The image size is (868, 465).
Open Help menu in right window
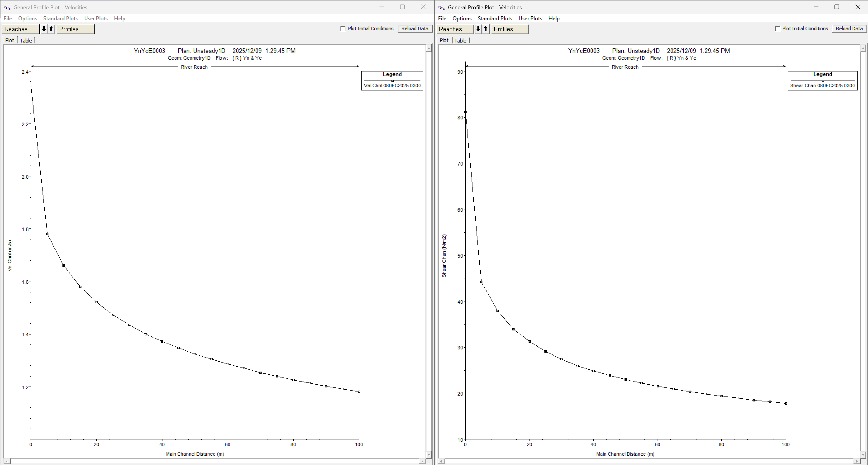554,19
